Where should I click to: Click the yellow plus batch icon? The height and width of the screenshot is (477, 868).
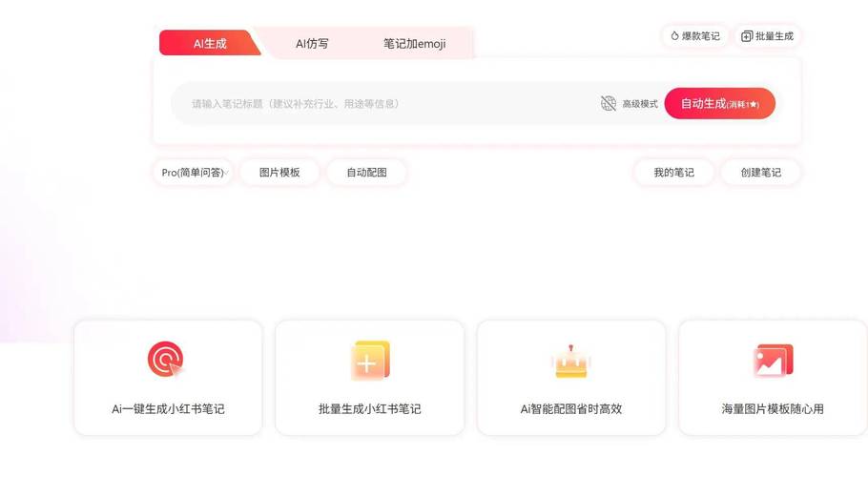370,361
